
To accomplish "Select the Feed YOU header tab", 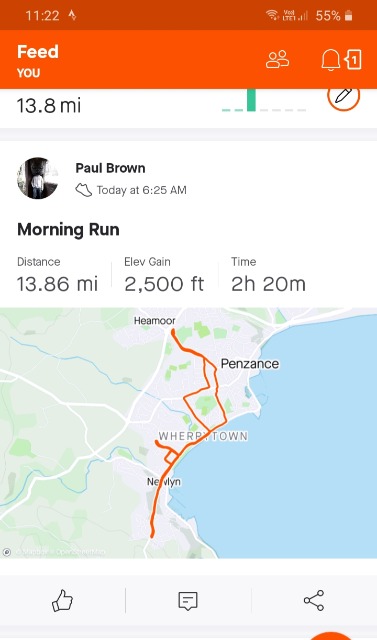I will point(38,60).
